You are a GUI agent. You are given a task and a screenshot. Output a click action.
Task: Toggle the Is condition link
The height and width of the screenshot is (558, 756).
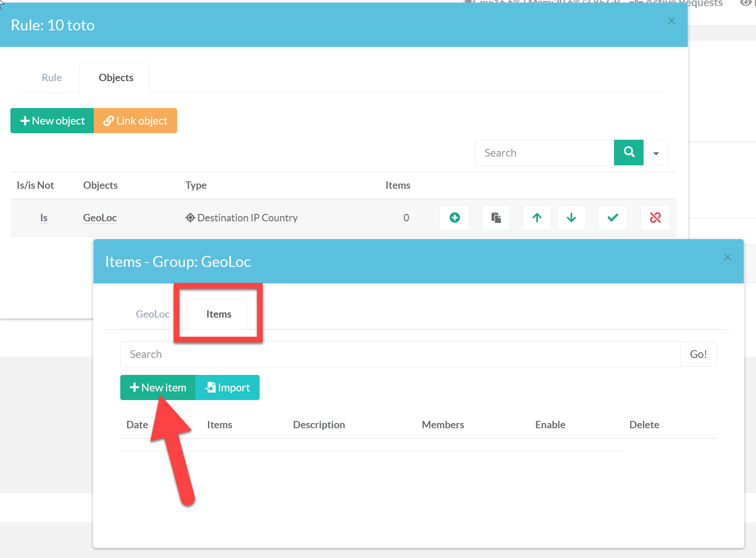(x=44, y=218)
